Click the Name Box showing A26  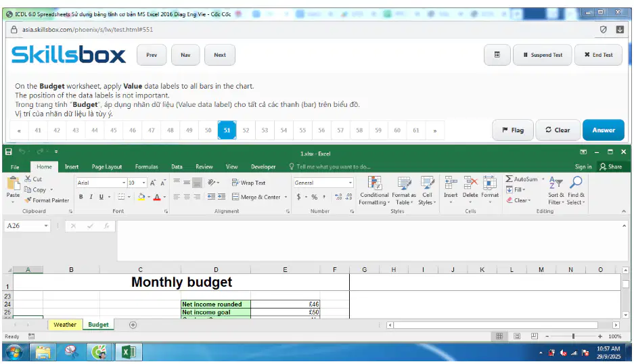coord(27,226)
